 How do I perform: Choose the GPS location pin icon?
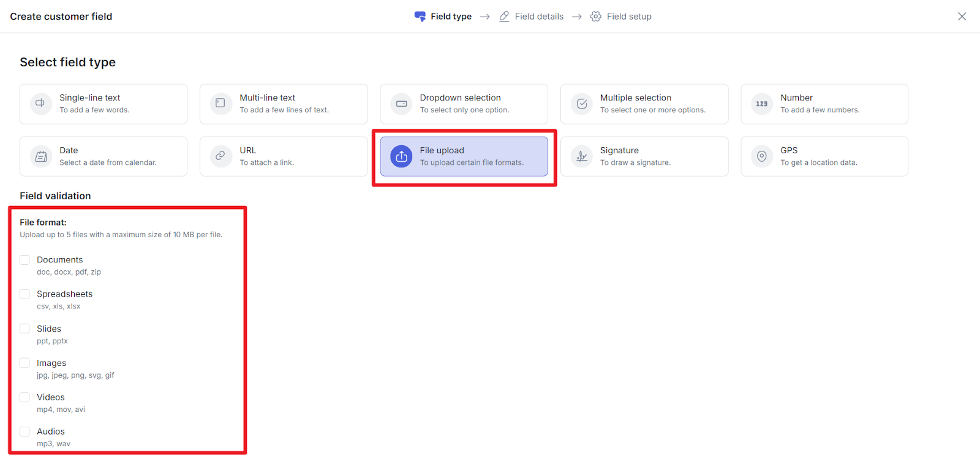point(761,156)
